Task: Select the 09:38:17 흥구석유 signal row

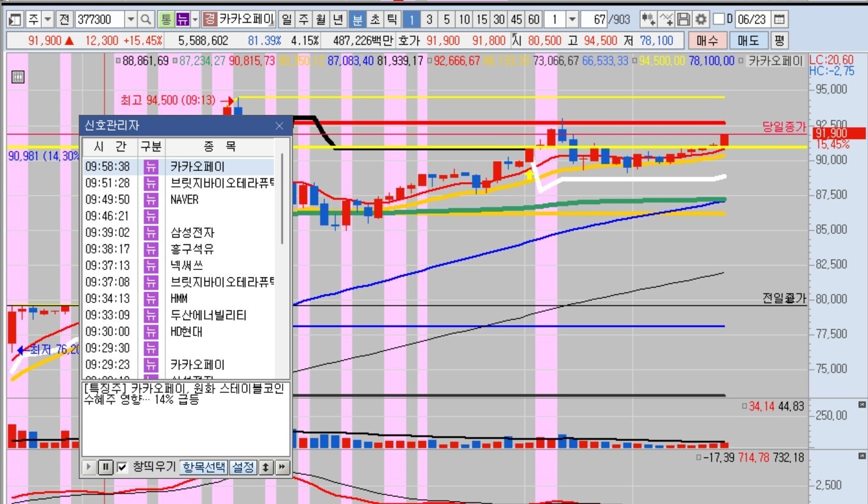Action: pyautogui.click(x=179, y=249)
